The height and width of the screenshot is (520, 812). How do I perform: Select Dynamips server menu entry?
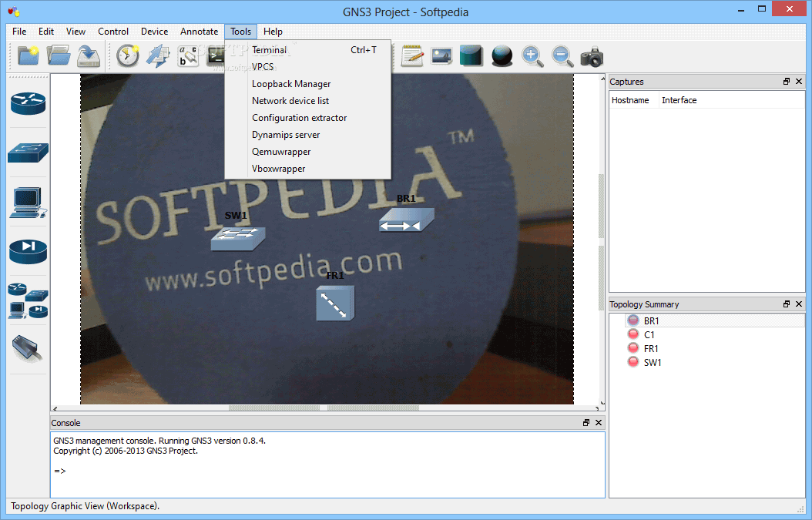(x=307, y=135)
